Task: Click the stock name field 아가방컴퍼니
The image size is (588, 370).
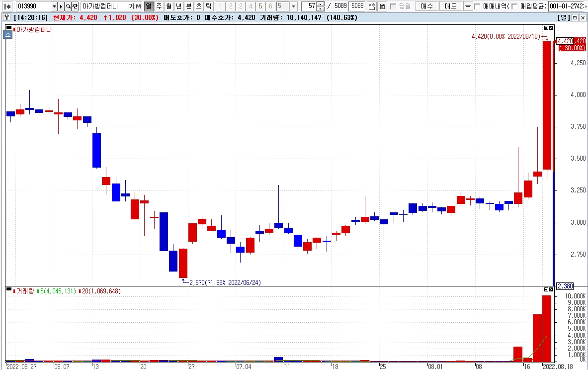Action: click(104, 6)
